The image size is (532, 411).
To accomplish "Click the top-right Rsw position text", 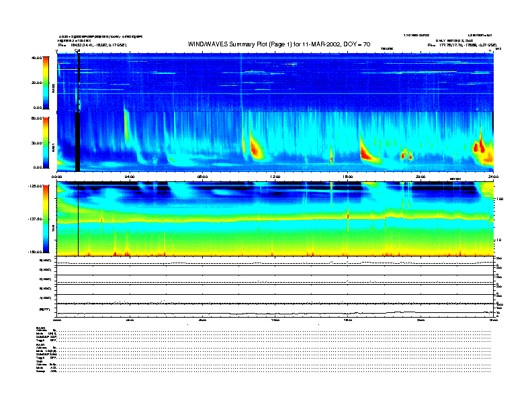I will click(461, 45).
